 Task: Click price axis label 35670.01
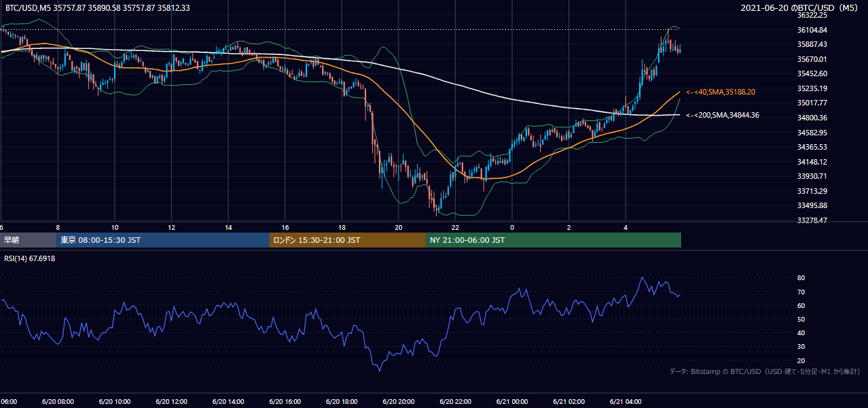(812, 59)
